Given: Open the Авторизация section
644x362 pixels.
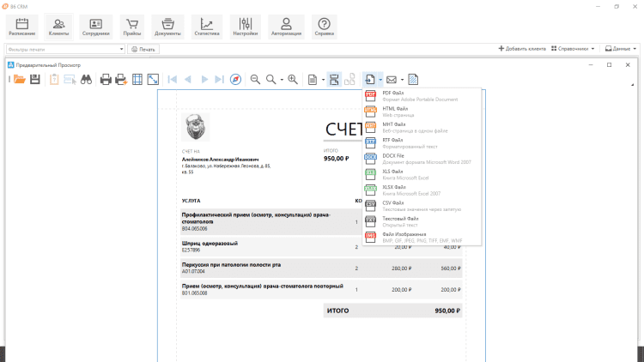Looking at the screenshot, I should (x=286, y=27).
